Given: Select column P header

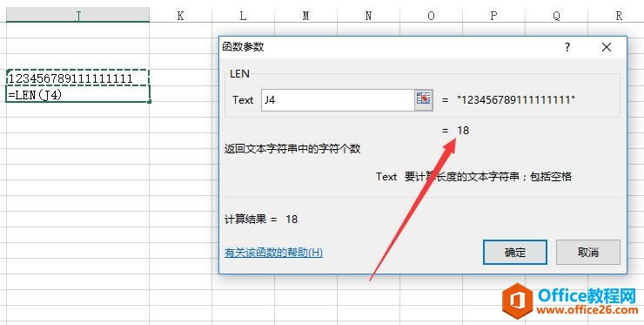Looking at the screenshot, I should (x=493, y=15).
